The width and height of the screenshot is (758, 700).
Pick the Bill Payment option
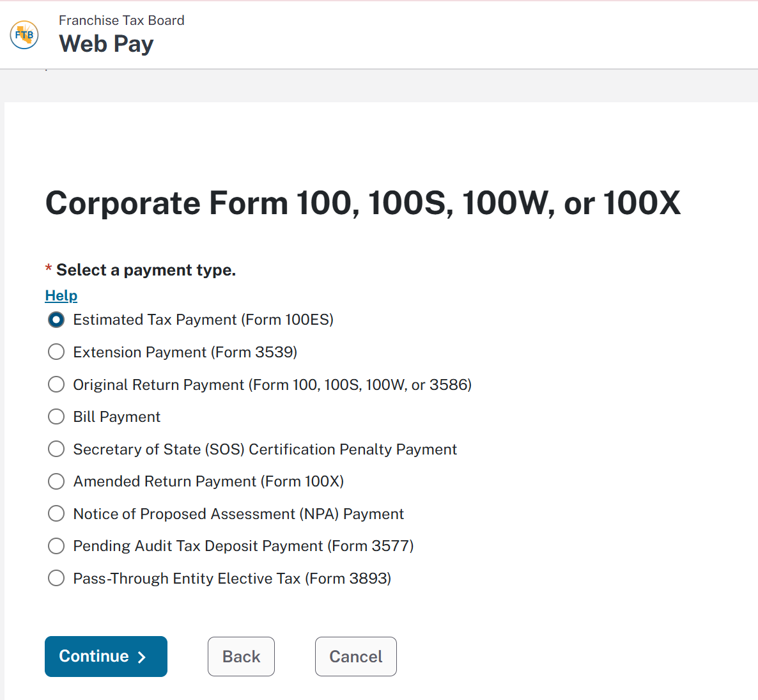(56, 417)
